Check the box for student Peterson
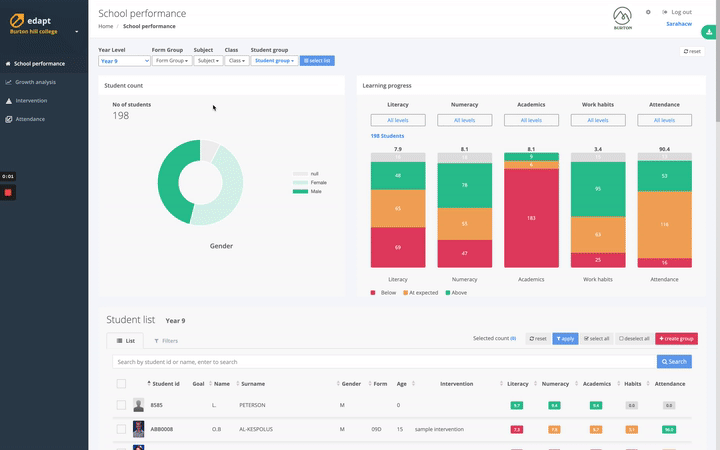This screenshot has height=450, width=720. 121,405
